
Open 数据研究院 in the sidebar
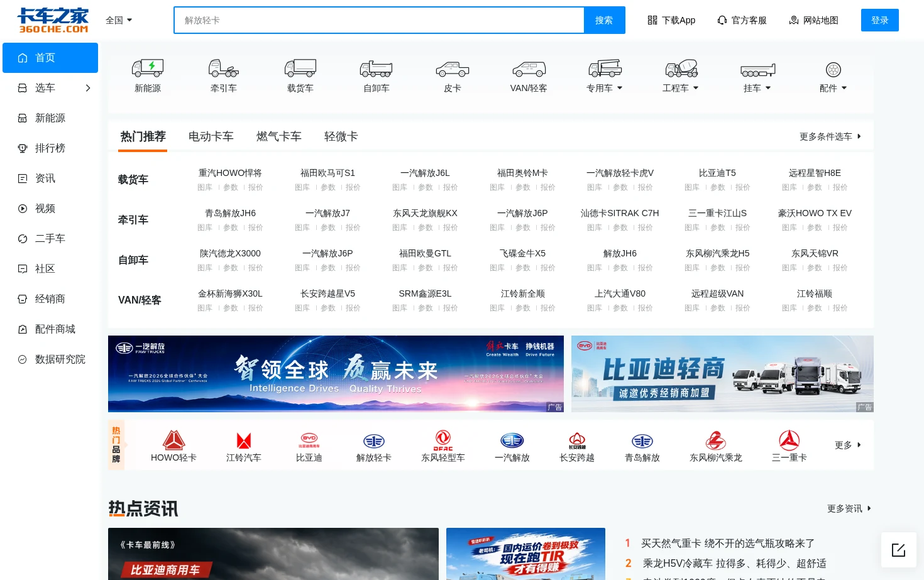click(50, 359)
